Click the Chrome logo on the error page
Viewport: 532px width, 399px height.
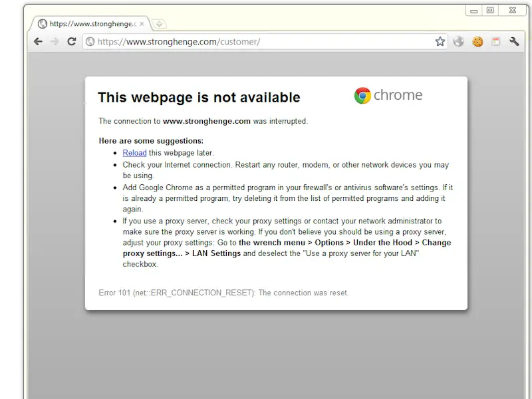388,95
